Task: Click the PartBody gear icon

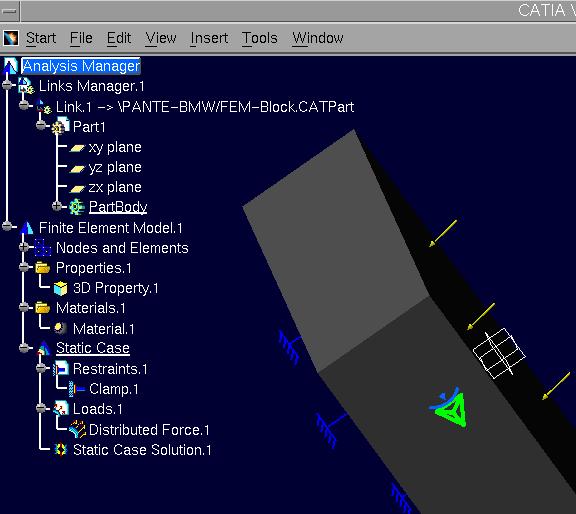Action: [x=77, y=207]
